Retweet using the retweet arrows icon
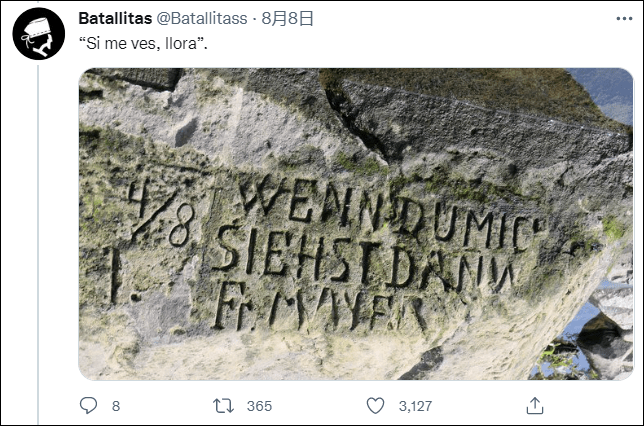644x426 pixels. coord(223,406)
